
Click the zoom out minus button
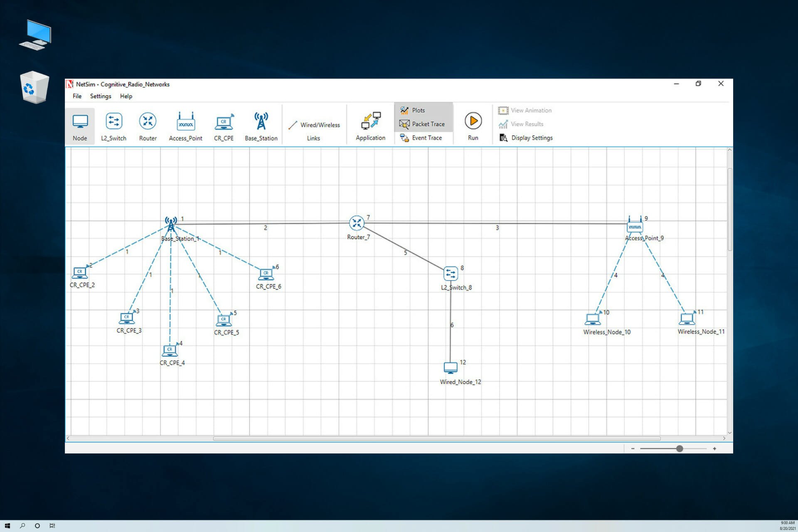[x=633, y=448]
